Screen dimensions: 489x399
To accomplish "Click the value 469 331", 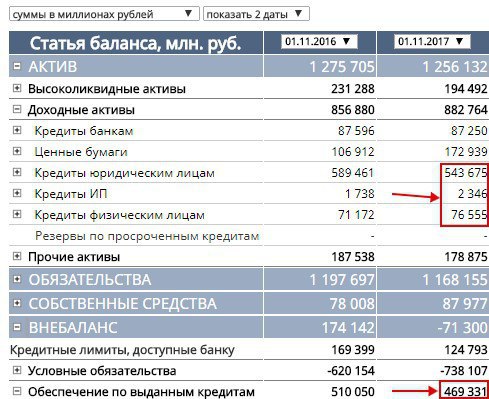I will pyautogui.click(x=466, y=392).
